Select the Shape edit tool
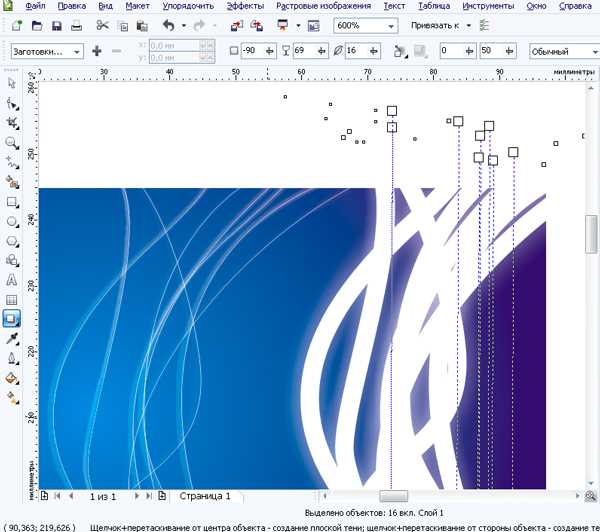This screenshot has height=532, width=600. pos(12,104)
